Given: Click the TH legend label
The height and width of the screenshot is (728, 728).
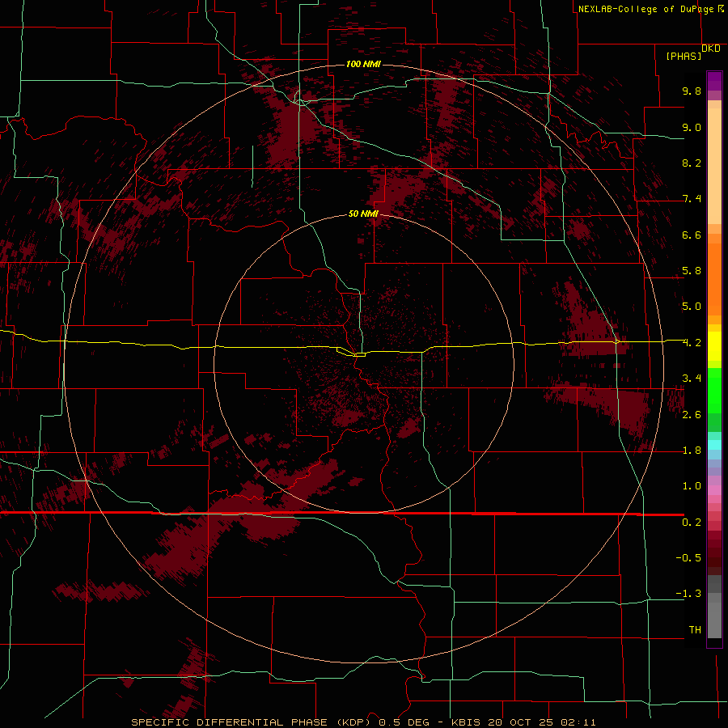Looking at the screenshot, I should (x=695, y=630).
